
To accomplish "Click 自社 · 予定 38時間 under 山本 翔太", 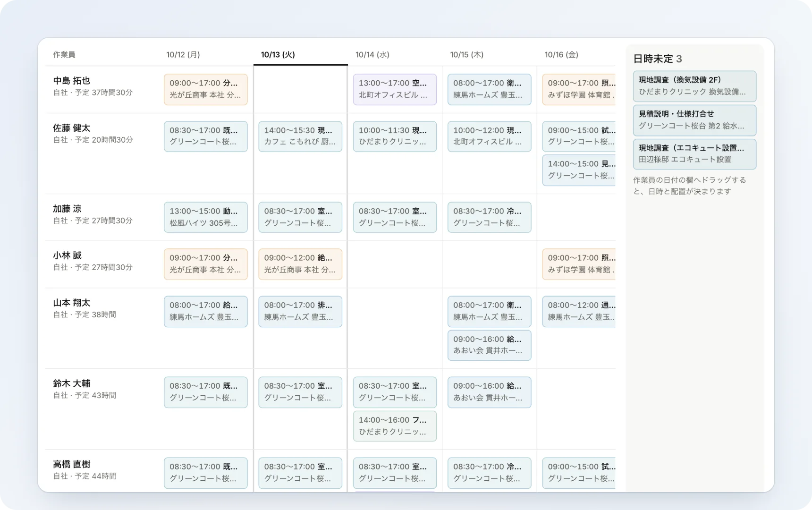I will [85, 314].
